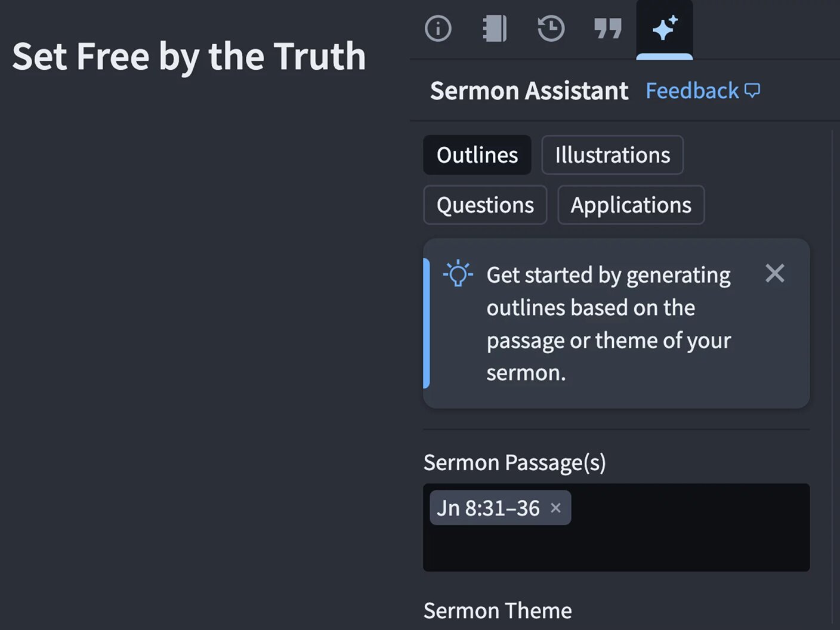Click the Feedback link
This screenshot has height=630, width=840.
pos(692,91)
